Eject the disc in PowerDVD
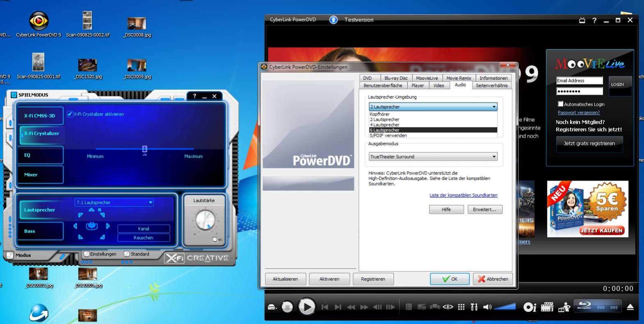644x324 pixels. 630,307
